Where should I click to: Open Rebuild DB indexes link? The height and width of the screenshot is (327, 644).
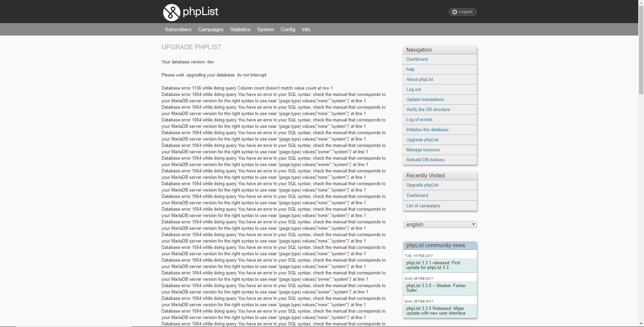[x=425, y=160]
